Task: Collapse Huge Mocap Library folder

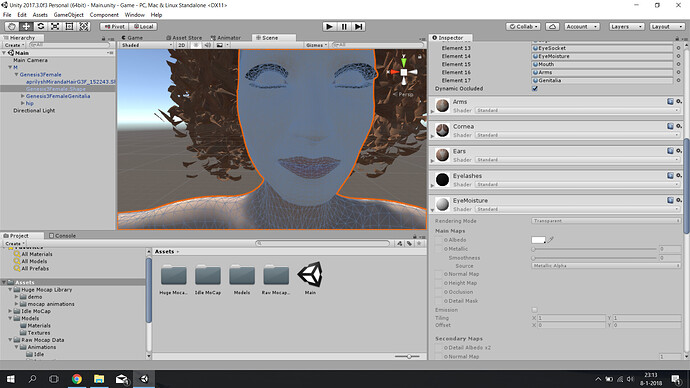Action: point(10,289)
